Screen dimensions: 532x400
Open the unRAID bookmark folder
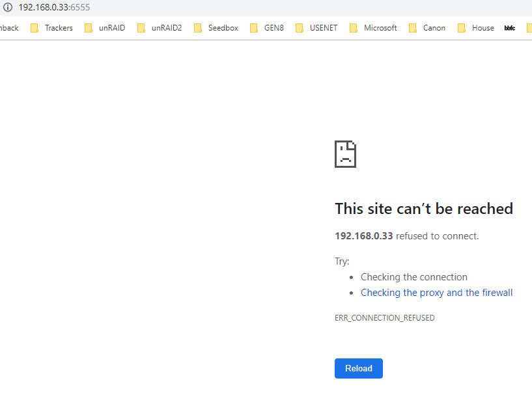click(105, 28)
